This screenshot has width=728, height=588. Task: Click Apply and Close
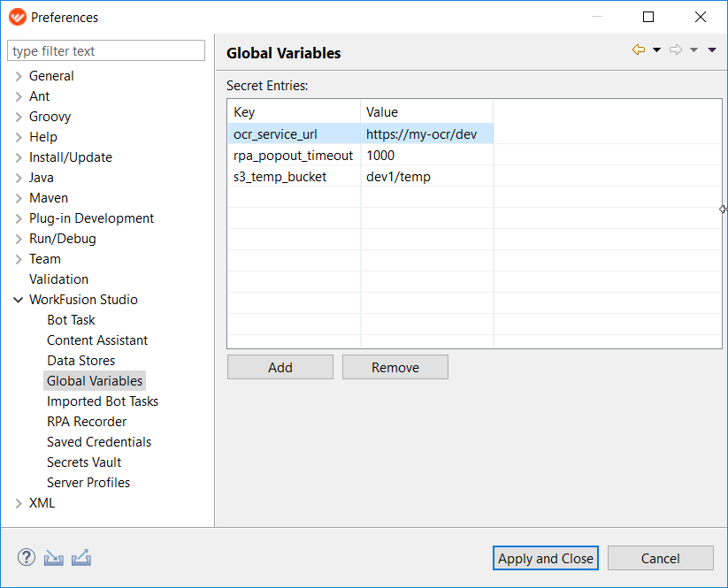[546, 558]
